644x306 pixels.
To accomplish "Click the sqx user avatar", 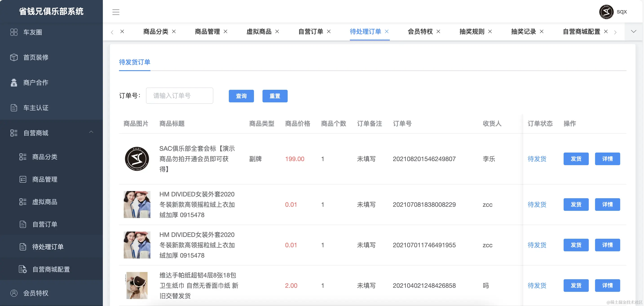I will click(x=606, y=12).
